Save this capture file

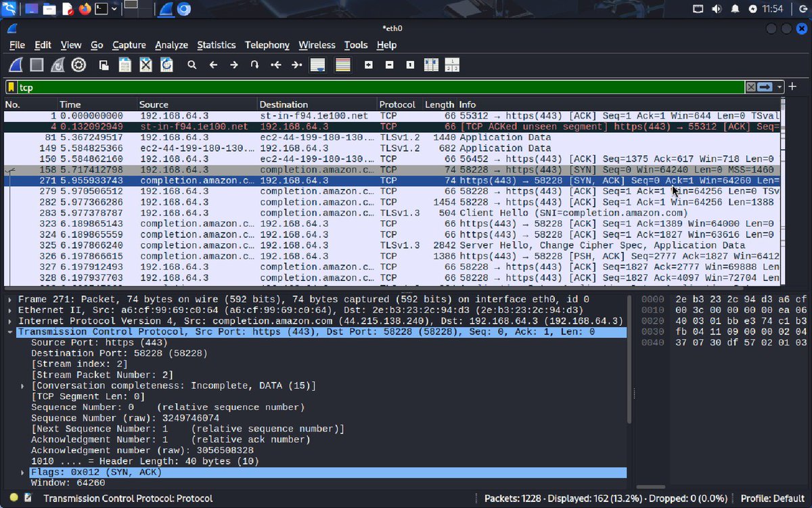[x=125, y=65]
